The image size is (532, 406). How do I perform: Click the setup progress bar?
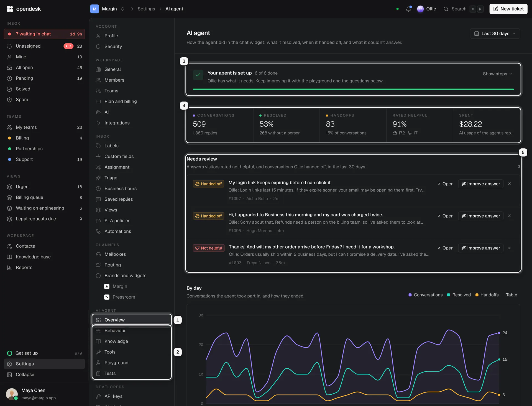pos(353,89)
